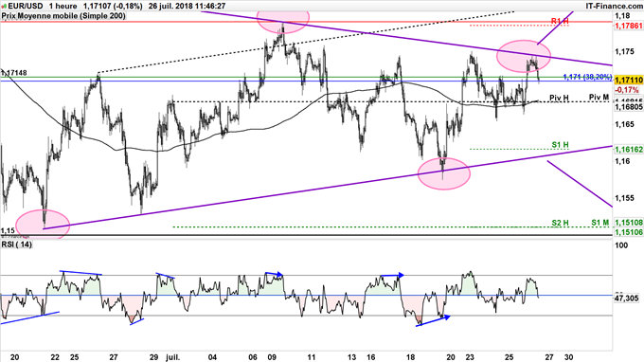The height and width of the screenshot is (362, 644).
Task: Click date axis label 22
Action: pos(55,357)
